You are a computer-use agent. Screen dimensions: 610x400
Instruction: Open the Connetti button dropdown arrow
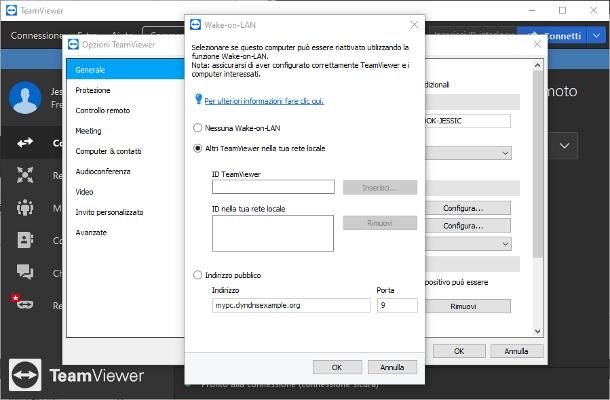[596, 36]
